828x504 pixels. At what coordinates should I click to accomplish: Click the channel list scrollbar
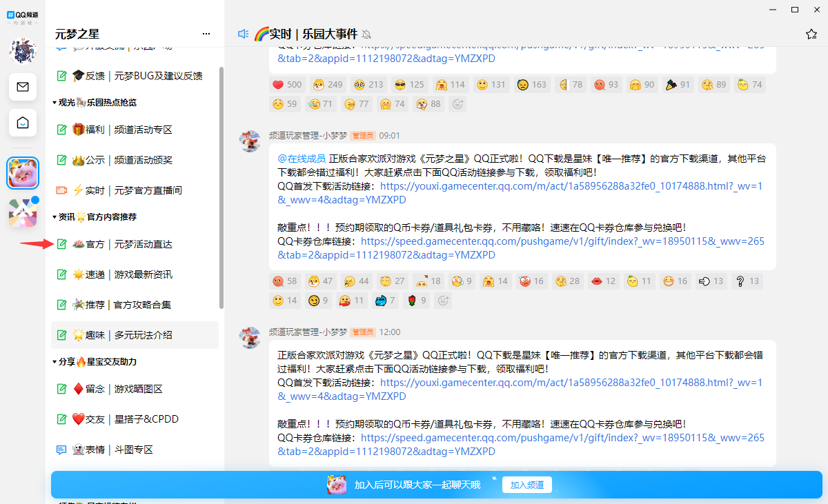[x=221, y=188]
